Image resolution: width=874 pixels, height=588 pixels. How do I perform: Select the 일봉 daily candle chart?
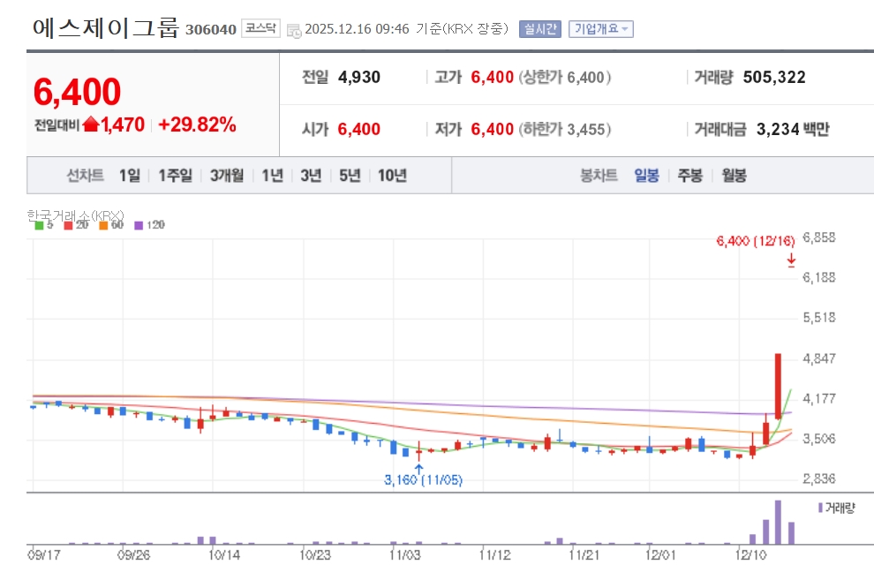(x=646, y=175)
